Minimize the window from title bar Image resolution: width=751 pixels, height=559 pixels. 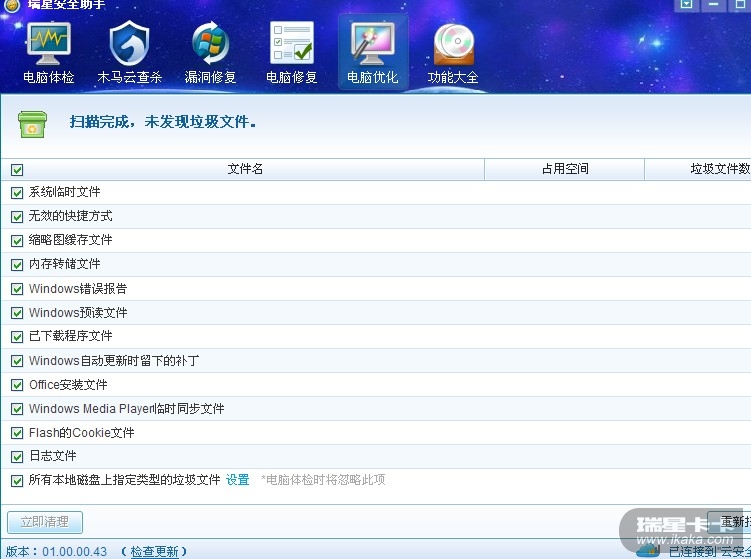[714, 4]
